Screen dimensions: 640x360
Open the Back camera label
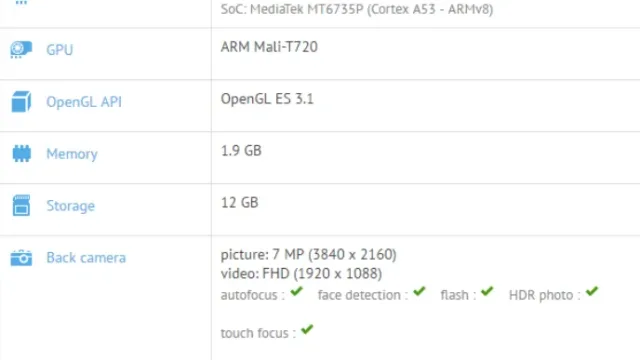(x=86, y=258)
